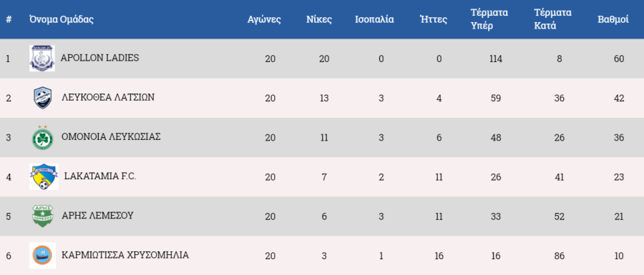Image resolution: width=644 pixels, height=275 pixels.
Task: Click the Apollon Ladies team logo
Action: (42, 58)
